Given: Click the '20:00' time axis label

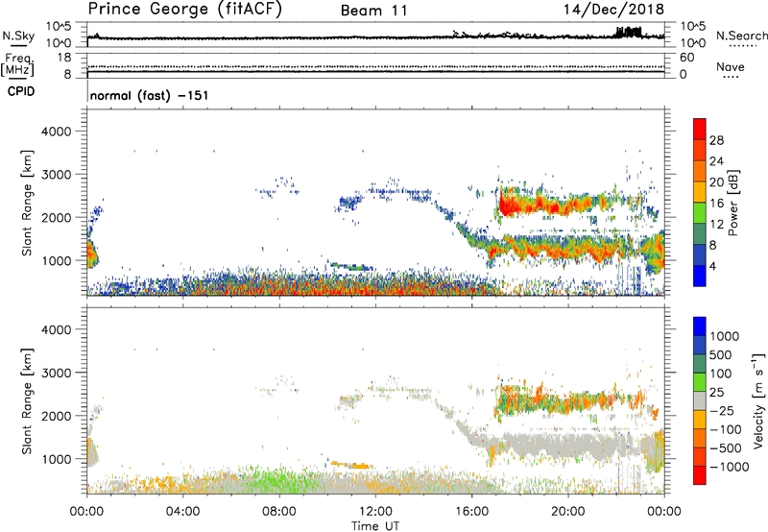Looking at the screenshot, I should pyautogui.click(x=568, y=512).
